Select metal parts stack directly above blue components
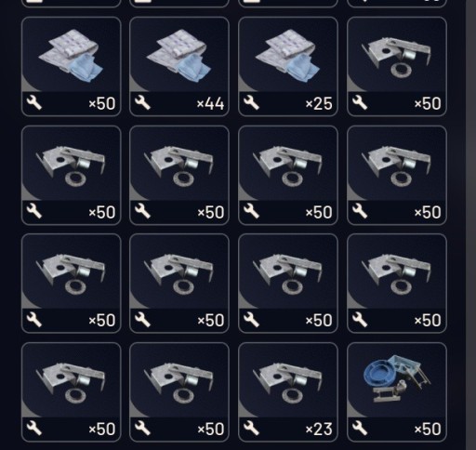Screen dimensions: 476x450 coord(397,284)
